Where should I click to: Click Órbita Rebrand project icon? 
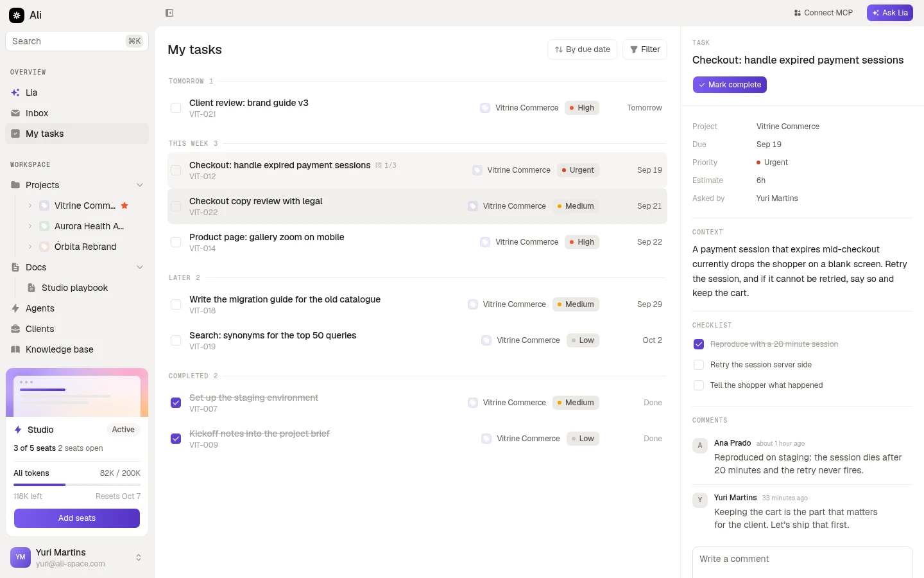pos(44,247)
